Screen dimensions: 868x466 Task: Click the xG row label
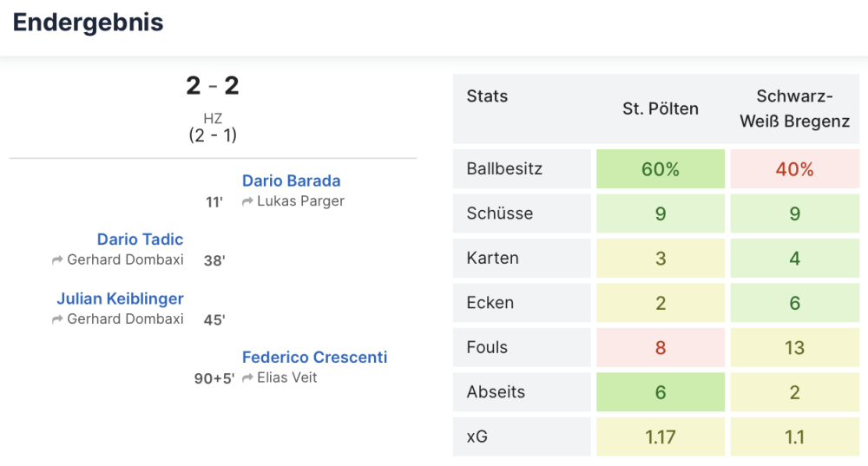tap(477, 436)
